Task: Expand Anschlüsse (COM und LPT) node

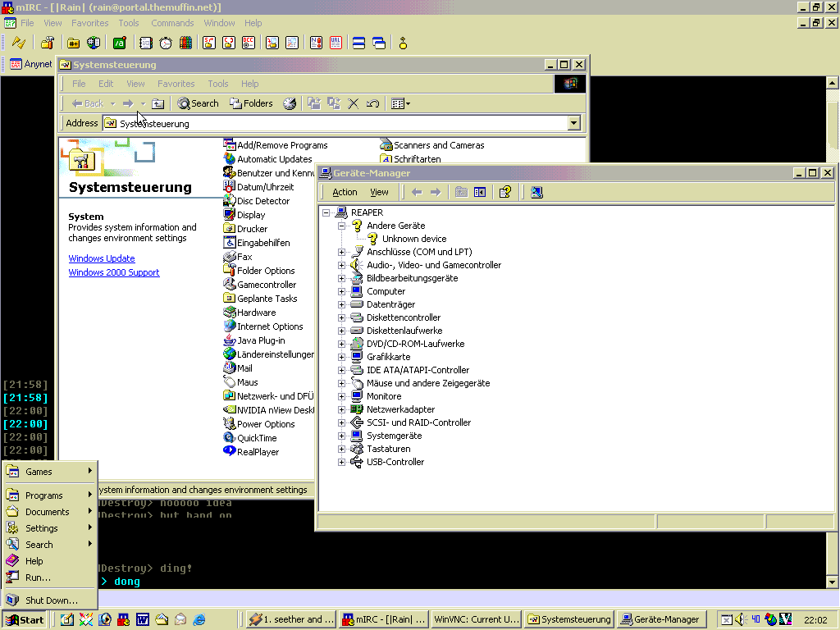Action: pos(341,252)
